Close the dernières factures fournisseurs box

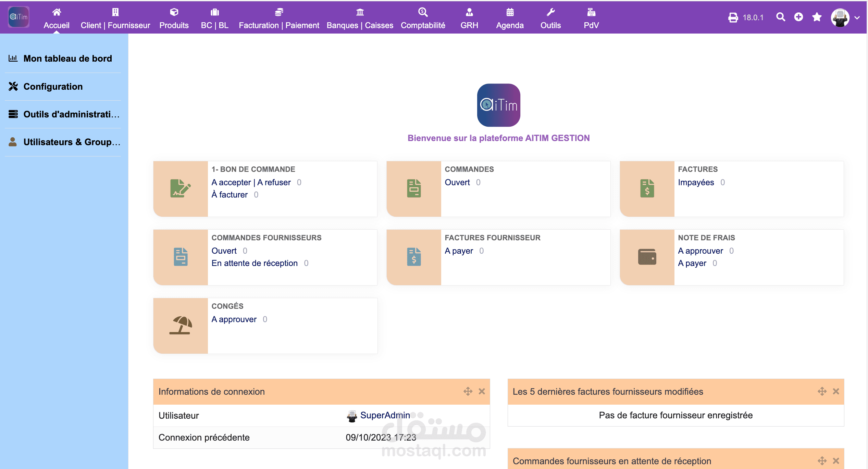836,391
